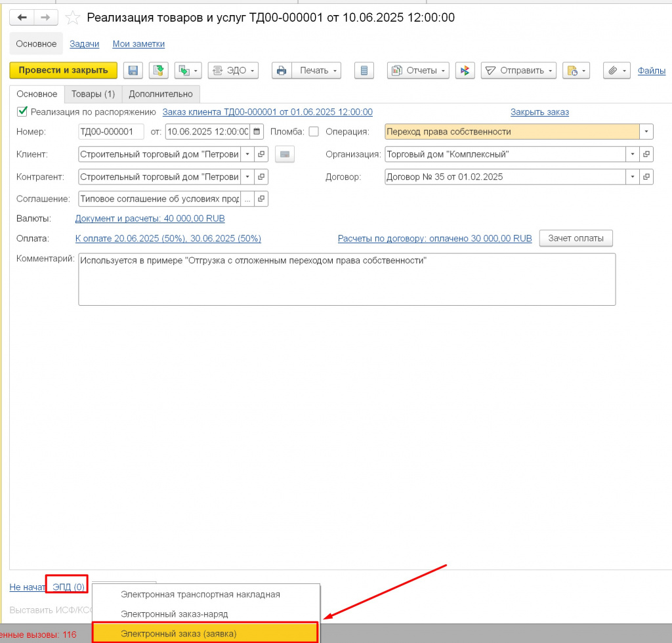Open the Соглашение record with open icon
This screenshot has width=672, height=643.
261,199
